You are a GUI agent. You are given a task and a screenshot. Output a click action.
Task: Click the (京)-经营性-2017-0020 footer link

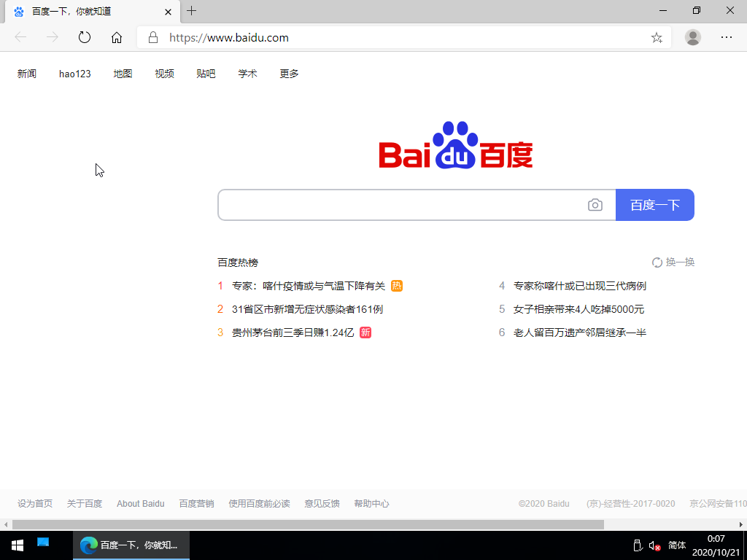(x=630, y=503)
